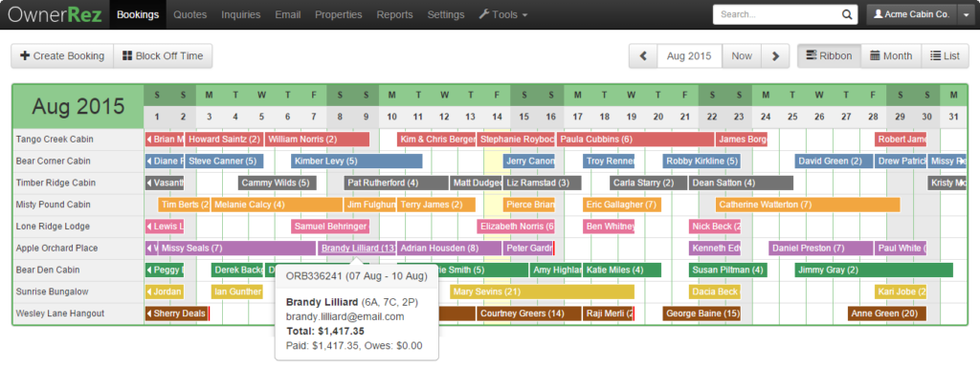Open Katie Miles (4) booking
980x368 pixels.
[x=622, y=271]
